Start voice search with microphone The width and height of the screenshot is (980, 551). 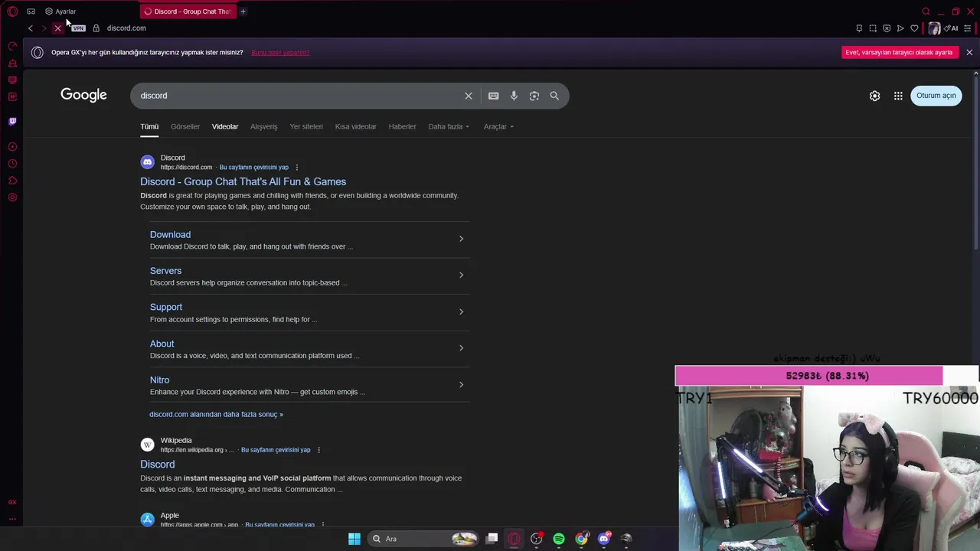tap(514, 96)
